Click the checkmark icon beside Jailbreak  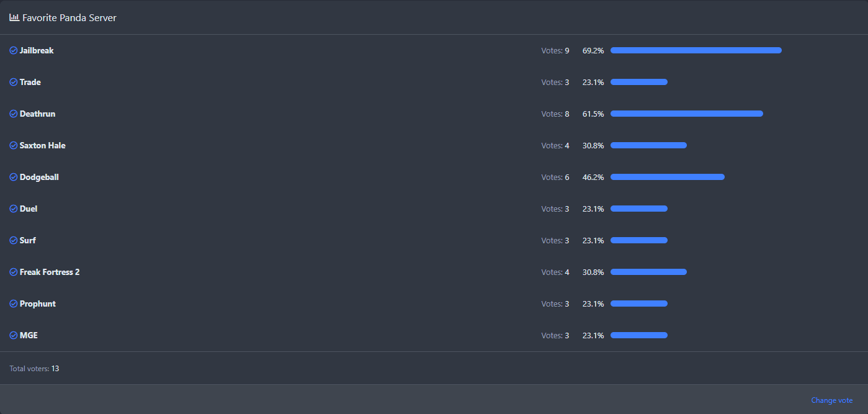click(x=14, y=50)
